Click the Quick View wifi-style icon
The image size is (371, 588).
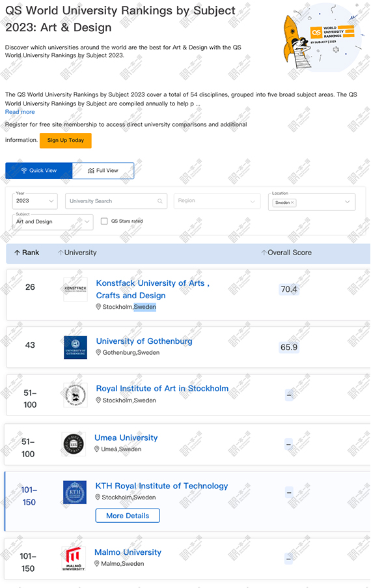[24, 171]
